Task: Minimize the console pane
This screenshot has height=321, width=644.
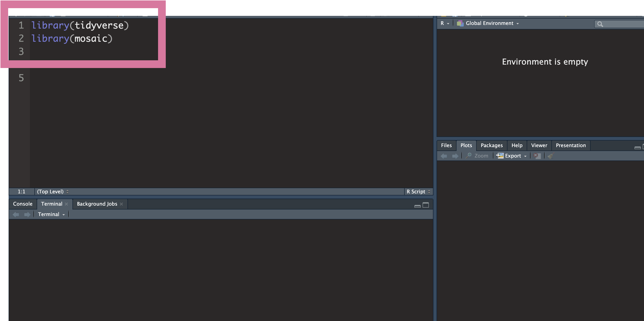Action: click(417, 206)
